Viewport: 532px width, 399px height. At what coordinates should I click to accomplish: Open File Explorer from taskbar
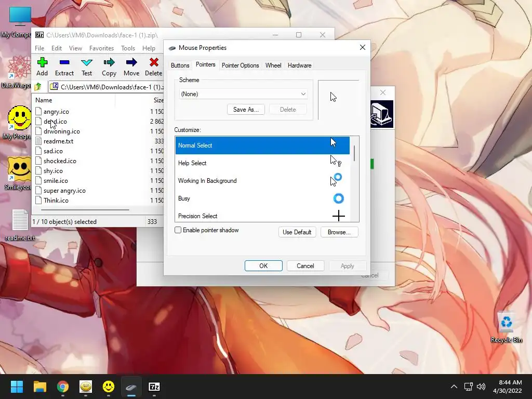tap(39, 387)
